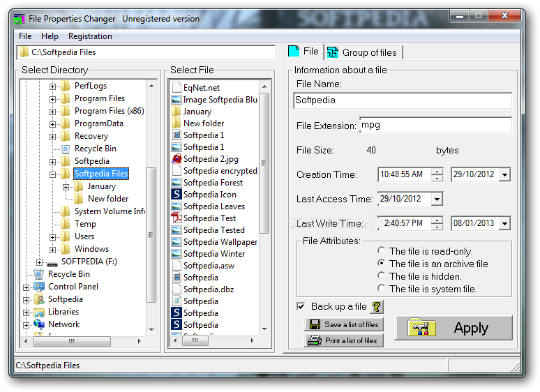Click the Image Softpedia Blu picture icon
Viewport: 540px width, 392px height.
(177, 100)
